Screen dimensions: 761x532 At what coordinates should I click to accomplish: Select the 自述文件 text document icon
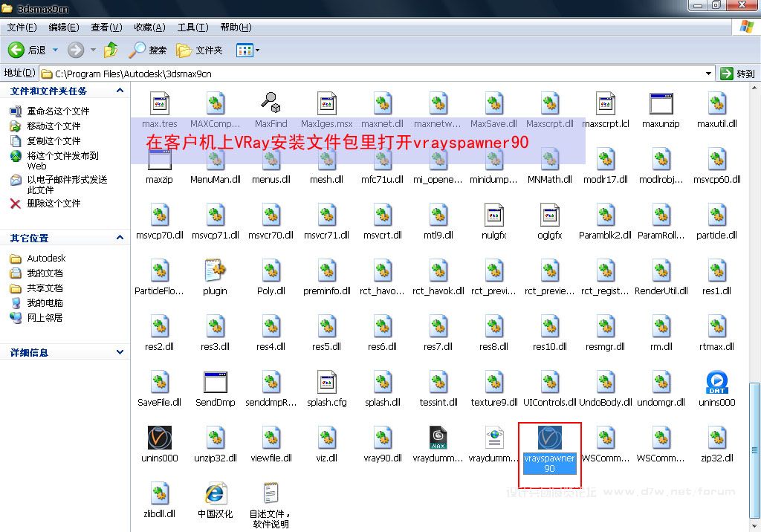point(271,493)
